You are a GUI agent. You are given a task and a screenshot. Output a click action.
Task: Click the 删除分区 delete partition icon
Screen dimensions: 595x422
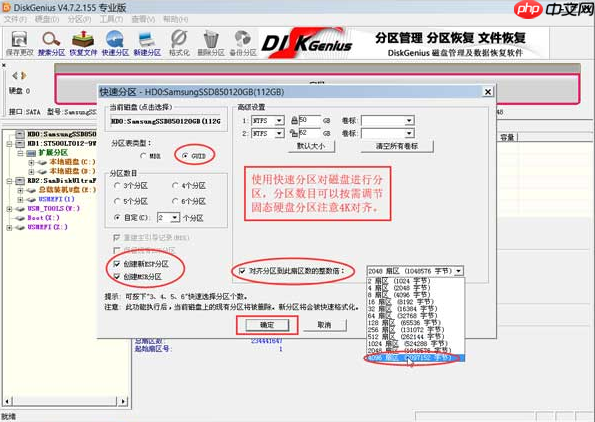[x=211, y=43]
